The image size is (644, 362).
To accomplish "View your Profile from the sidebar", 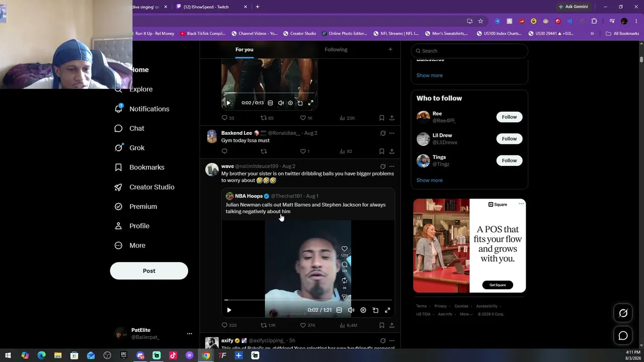I will [x=132, y=226].
